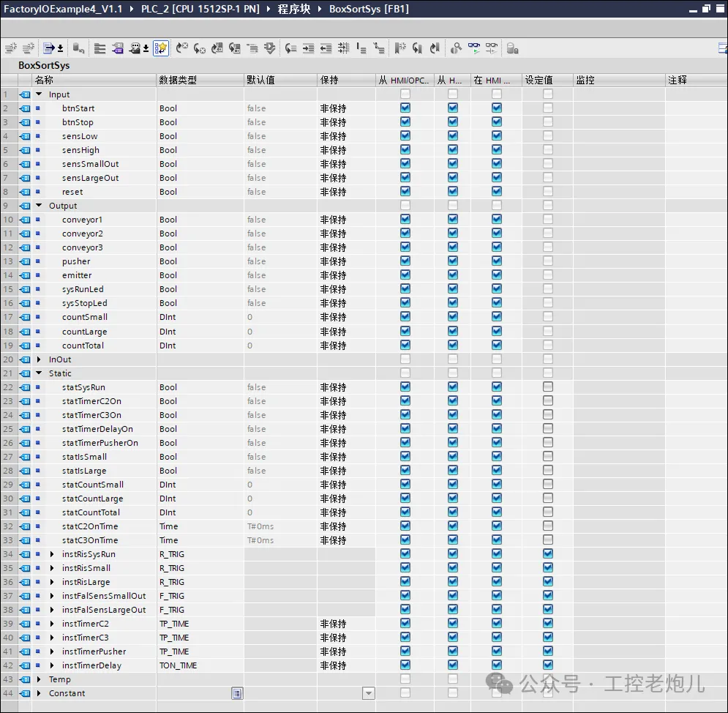Click the 数据类型 column header
The height and width of the screenshot is (713, 728).
(x=200, y=80)
